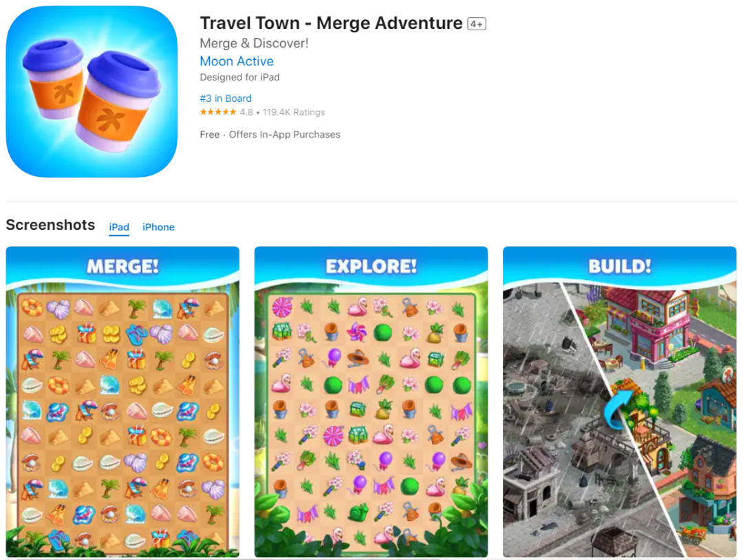Open the #3 in Board chart link
The width and height of the screenshot is (743, 560).
click(226, 98)
